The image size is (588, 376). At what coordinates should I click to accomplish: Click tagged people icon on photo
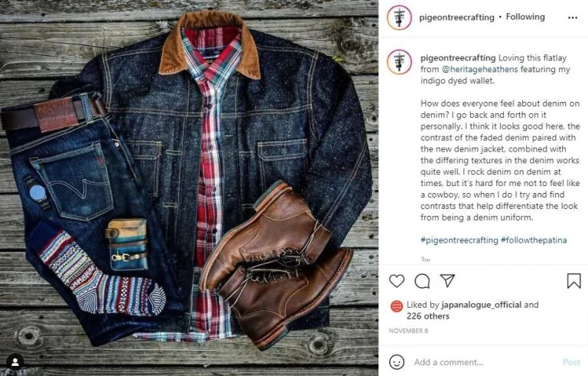coord(15,361)
